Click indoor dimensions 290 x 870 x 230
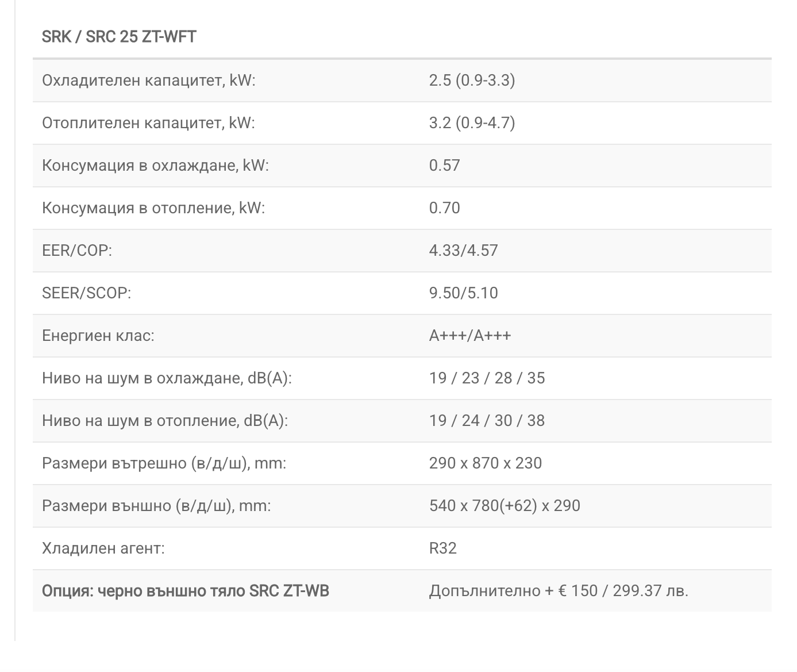797x672 pixels. pyautogui.click(x=485, y=463)
